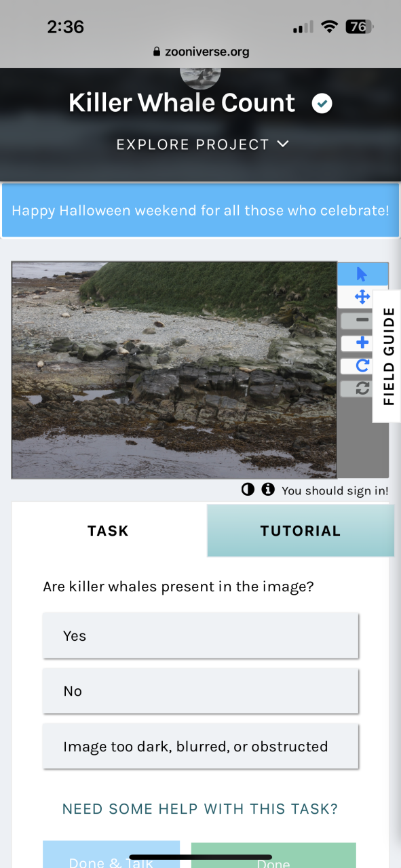401x868 pixels.
Task: Invert image colors with contrast icon
Action: (248, 490)
